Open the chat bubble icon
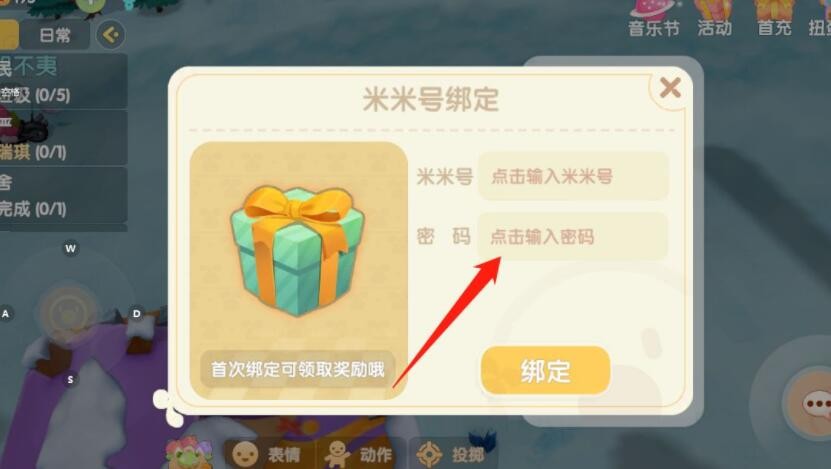The height and width of the screenshot is (469, 831). [x=817, y=404]
